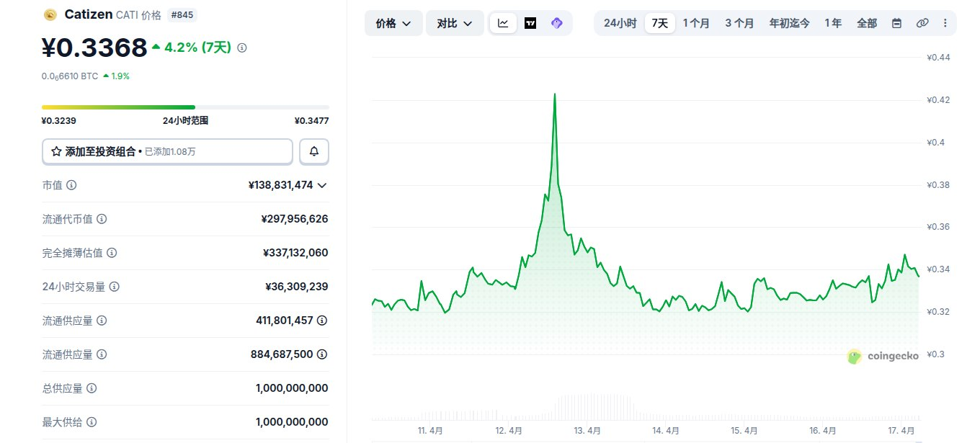Click the ¥36,309,239 trading volume value

pos(297,287)
